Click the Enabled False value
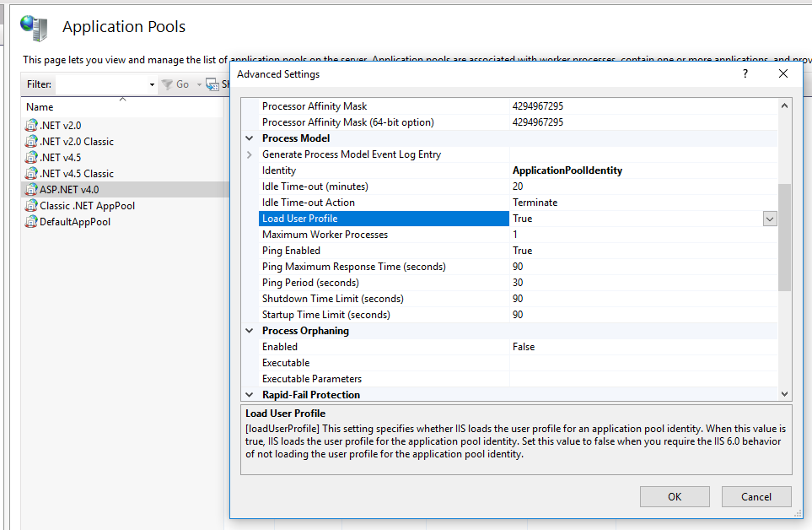This screenshot has height=530, width=812. 524,347
